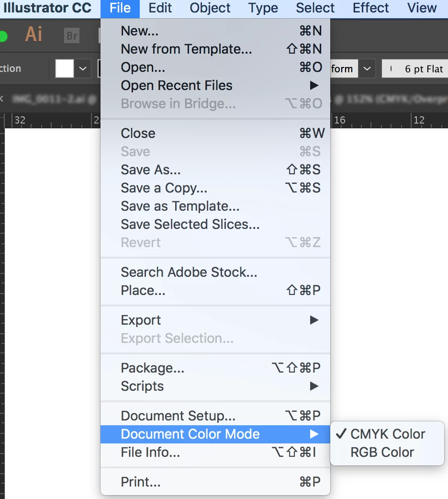The width and height of the screenshot is (448, 499).
Task: Choose Save a Copy...
Action: click(215, 188)
